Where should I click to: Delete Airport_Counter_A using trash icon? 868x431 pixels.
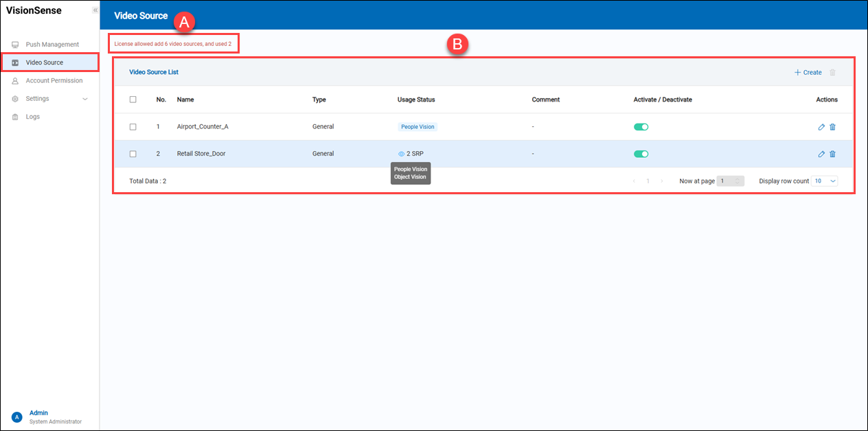click(832, 127)
